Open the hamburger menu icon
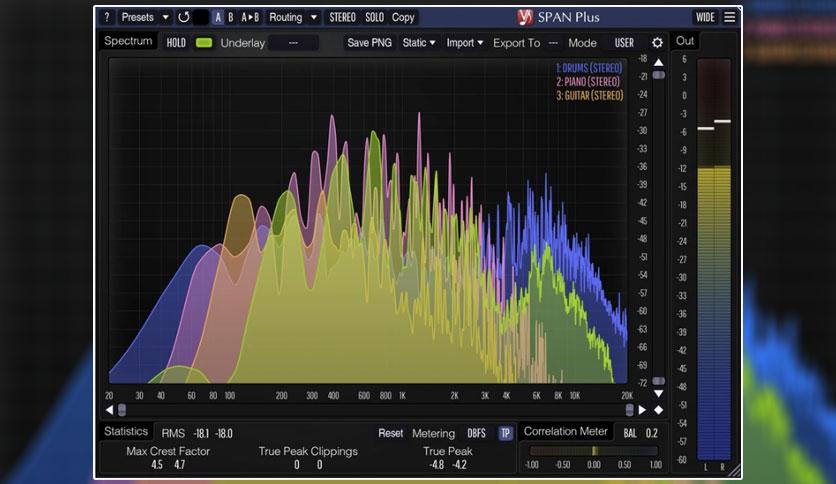Screen dimensions: 836x484 point(729,17)
